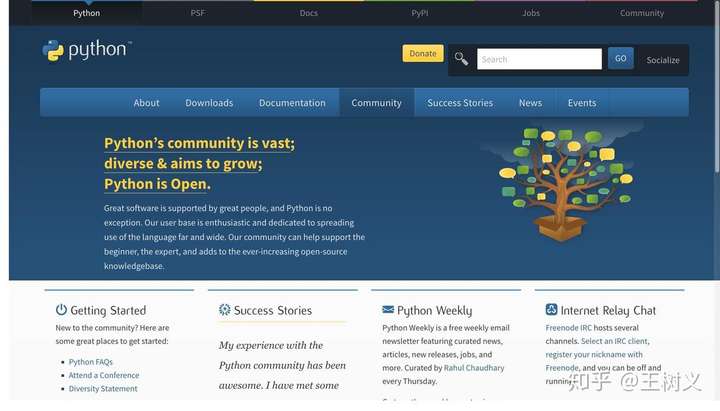Click the Python Weekly envelope icon

coord(388,310)
